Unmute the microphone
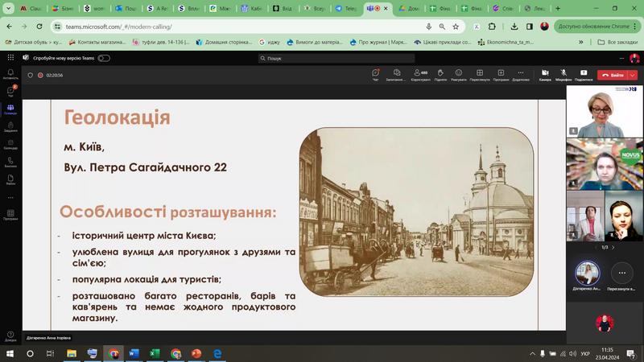This screenshot has height=362, width=644. pos(563,75)
